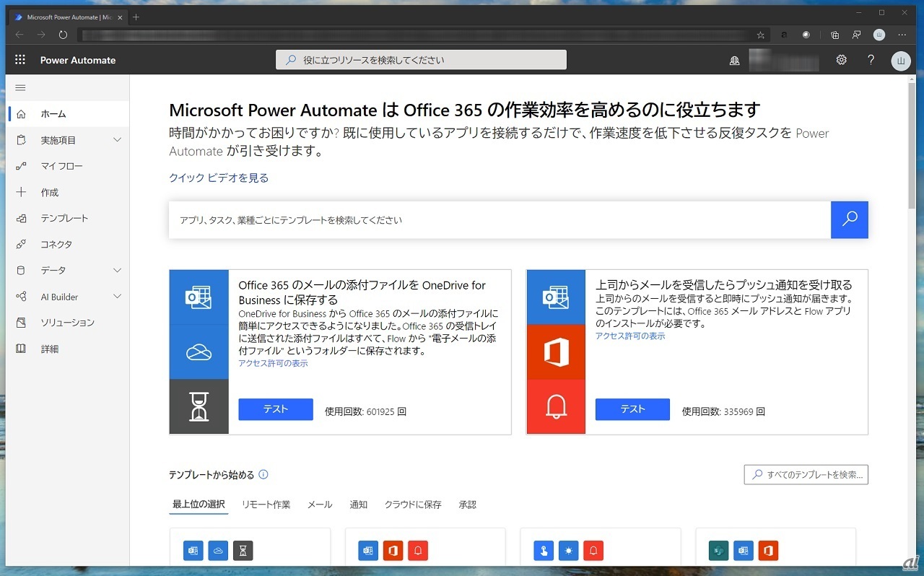The width and height of the screenshot is (924, 576).
Task: Open the クイック ビデオを見る link
Action: click(x=219, y=178)
